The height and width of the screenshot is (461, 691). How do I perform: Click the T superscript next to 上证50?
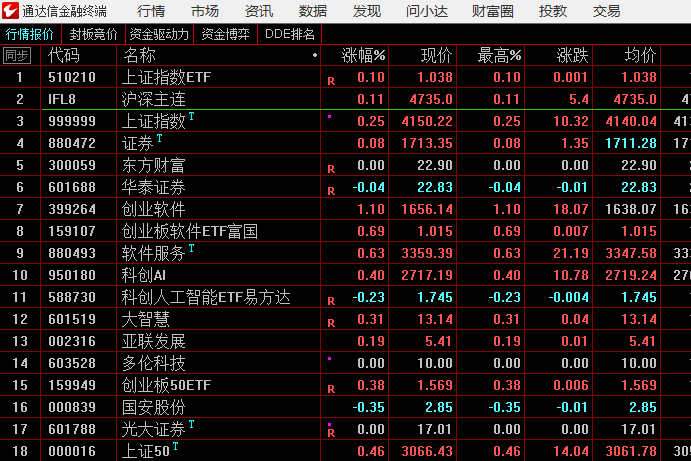[x=175, y=446]
